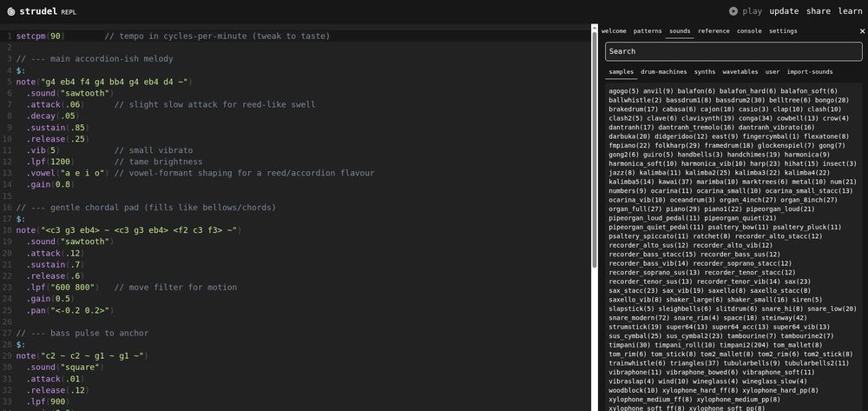Click the .sound("square") code line
Screen dimensions: 868x411
click(65, 368)
